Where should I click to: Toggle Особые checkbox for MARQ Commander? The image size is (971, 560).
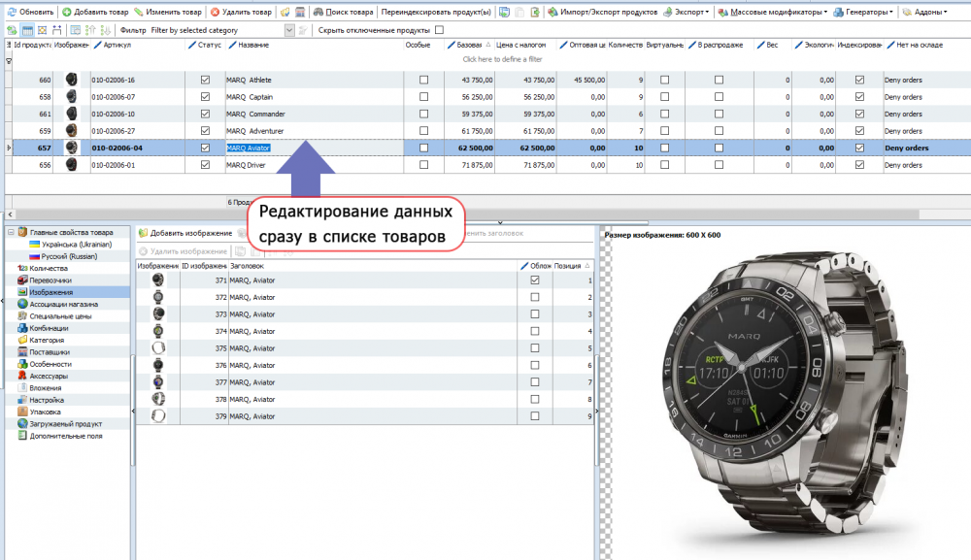423,114
